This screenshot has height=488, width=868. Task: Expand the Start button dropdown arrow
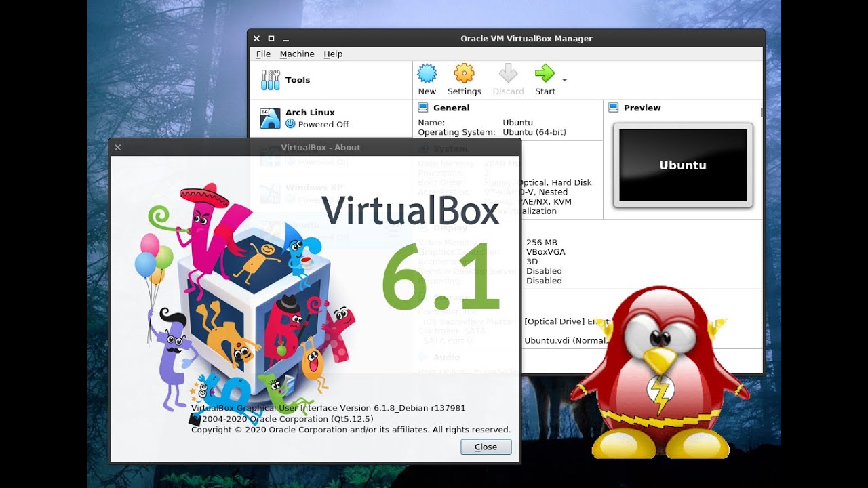[564, 80]
